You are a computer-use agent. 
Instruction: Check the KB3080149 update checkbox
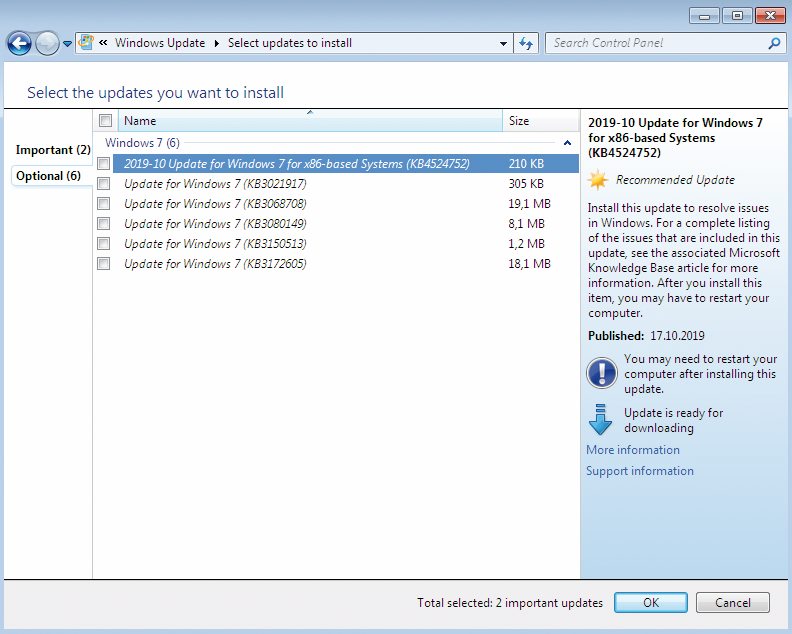[104, 224]
